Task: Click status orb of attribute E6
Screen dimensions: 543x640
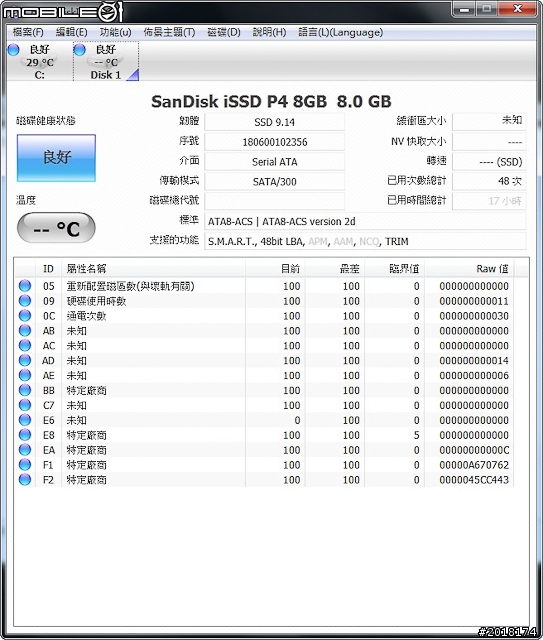Action: coord(25,420)
